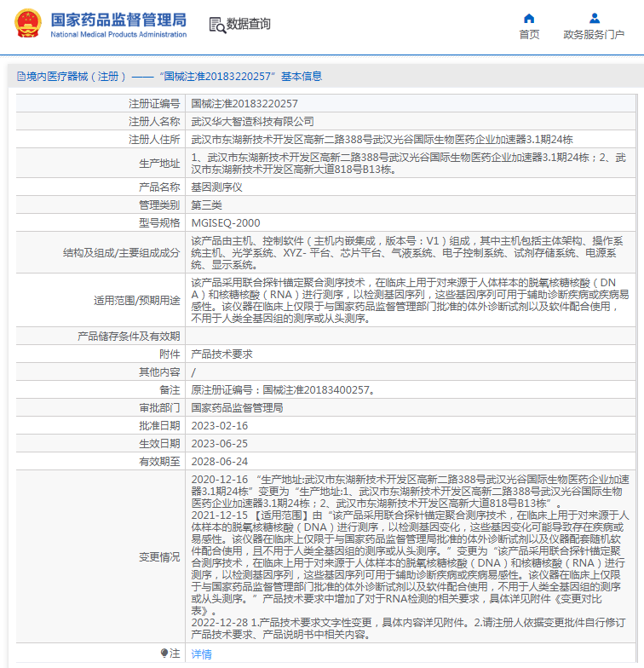Viewport: 644px width, 668px height.
Task: Click the 政务服务门户 person icon
Action: (595, 19)
